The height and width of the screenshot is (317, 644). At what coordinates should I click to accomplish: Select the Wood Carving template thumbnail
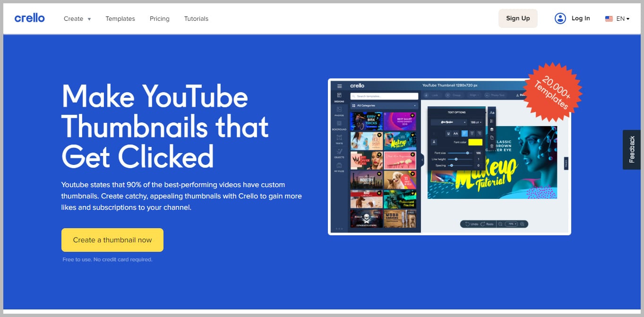tap(400, 219)
